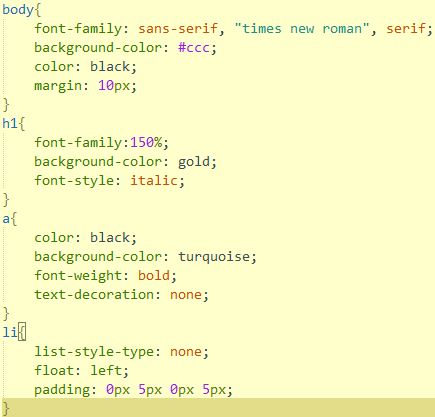The image size is (435, 417).
Task: Click the '150%' value in h1 rule
Action: [146, 143]
